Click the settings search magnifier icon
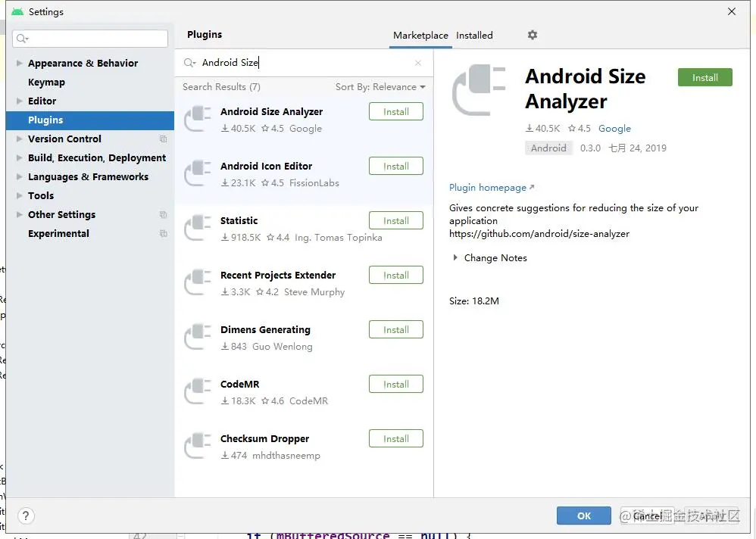The width and height of the screenshot is (756, 539). (x=22, y=39)
